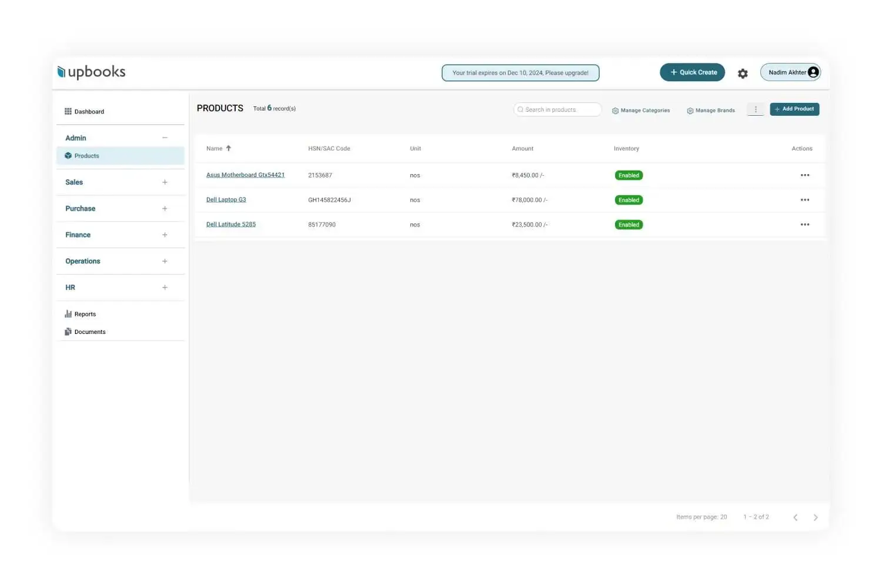Screen dimensions: 882x588
Task: Click the Products cube icon
Action: 68,156
